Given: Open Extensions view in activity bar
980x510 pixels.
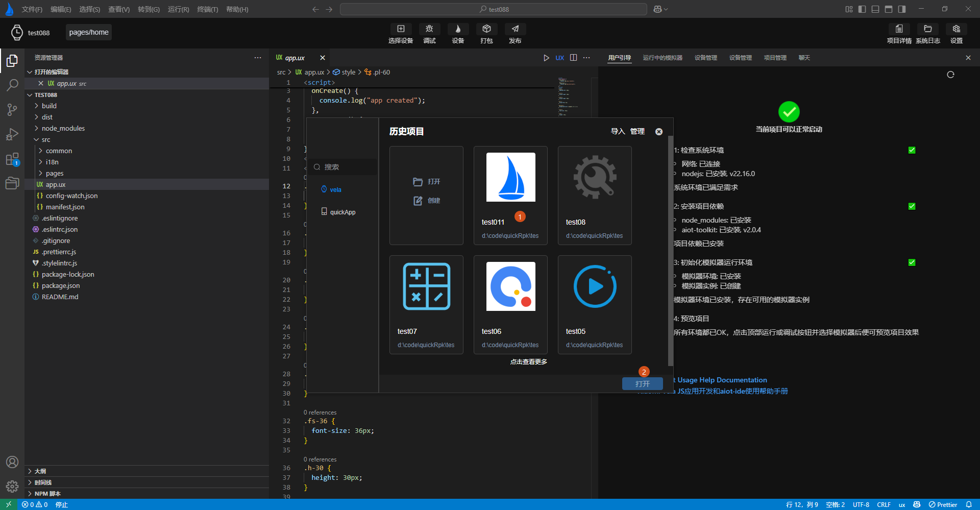Looking at the screenshot, I should point(12,159).
